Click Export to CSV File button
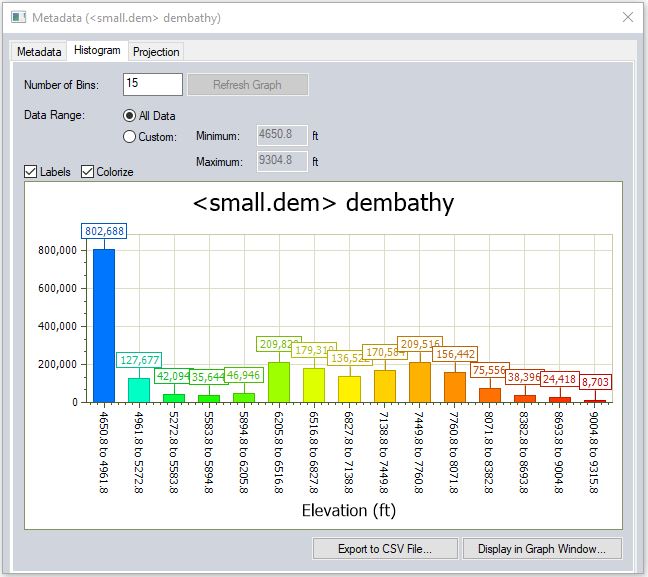 [x=385, y=548]
